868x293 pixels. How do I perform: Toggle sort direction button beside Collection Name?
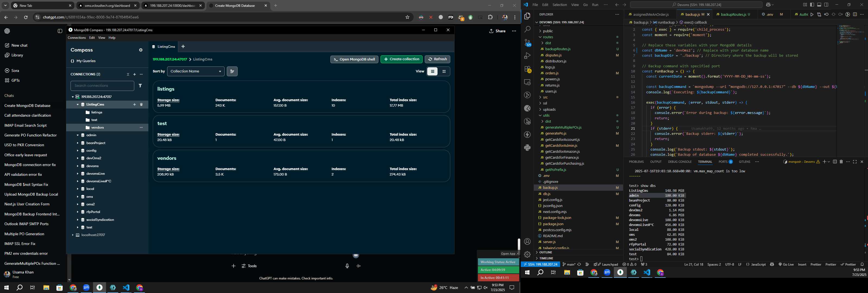tap(232, 71)
